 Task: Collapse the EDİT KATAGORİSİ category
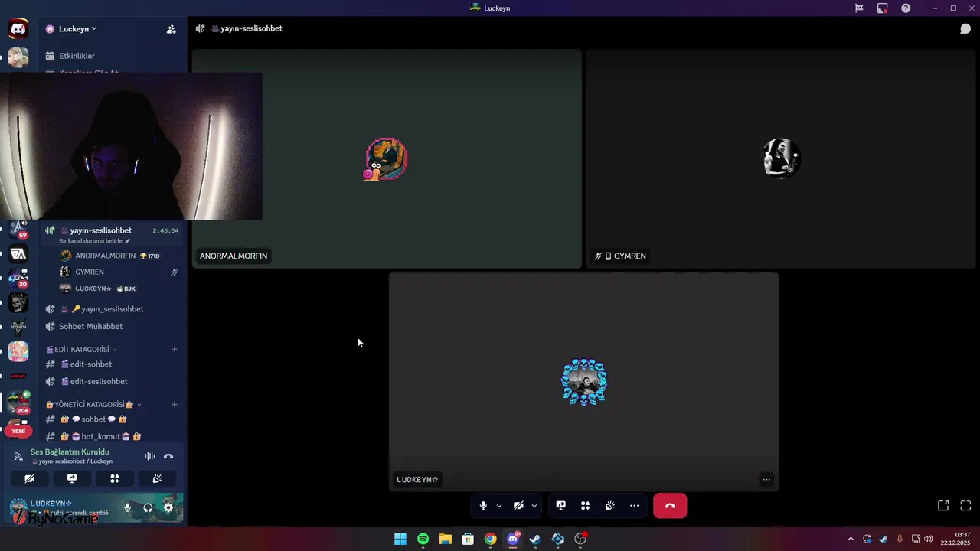tap(81, 350)
